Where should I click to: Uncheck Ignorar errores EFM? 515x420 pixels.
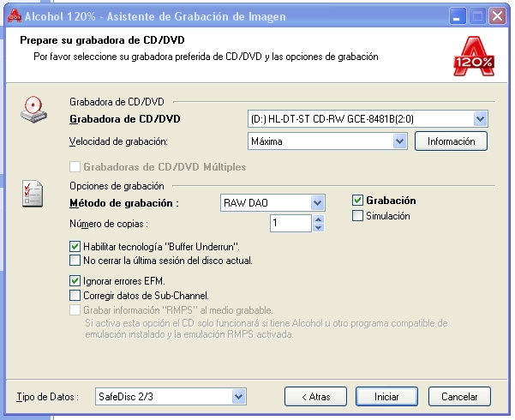(x=75, y=281)
